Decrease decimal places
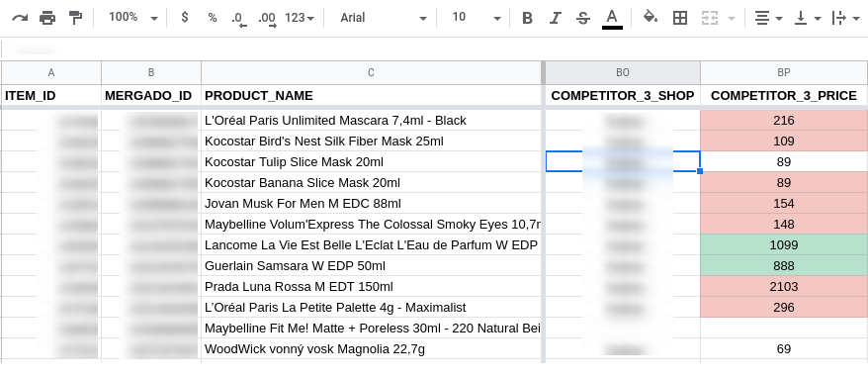 (239, 20)
